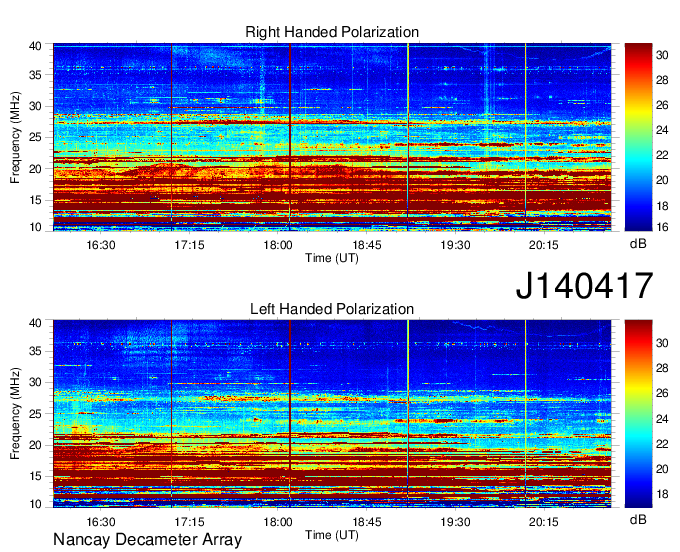The height and width of the screenshot is (552, 680).
Task: Select the J140417 observation label
Action: point(584,286)
